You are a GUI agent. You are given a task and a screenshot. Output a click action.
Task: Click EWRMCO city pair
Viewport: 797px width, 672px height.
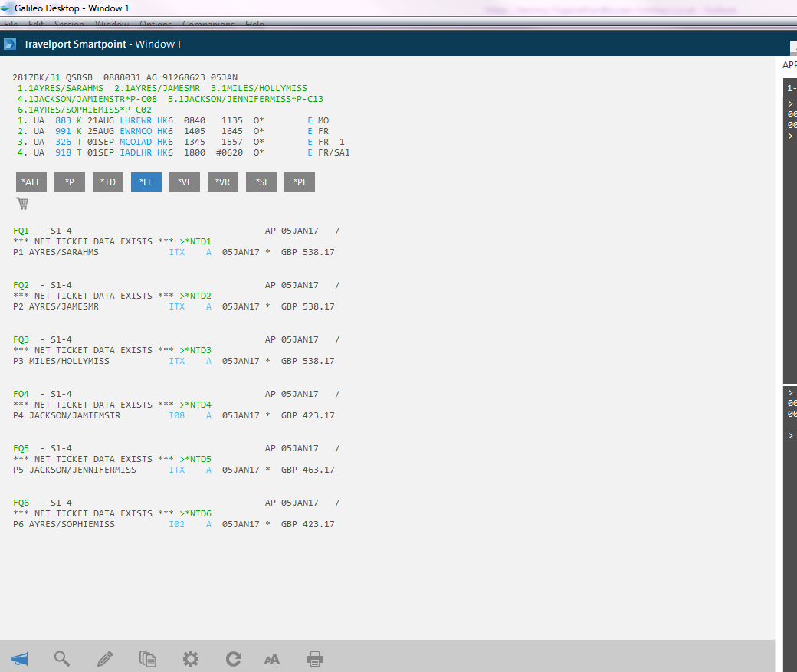point(136,131)
